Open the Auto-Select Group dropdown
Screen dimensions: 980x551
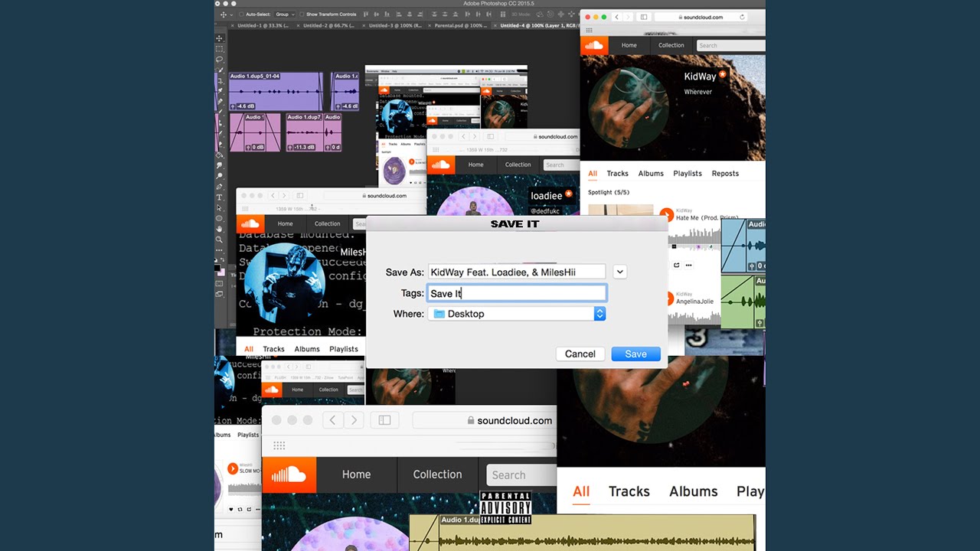[x=286, y=15]
